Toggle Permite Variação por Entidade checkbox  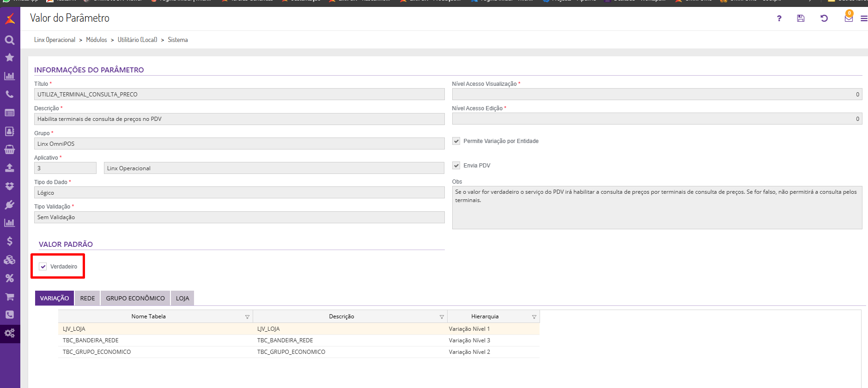click(456, 141)
